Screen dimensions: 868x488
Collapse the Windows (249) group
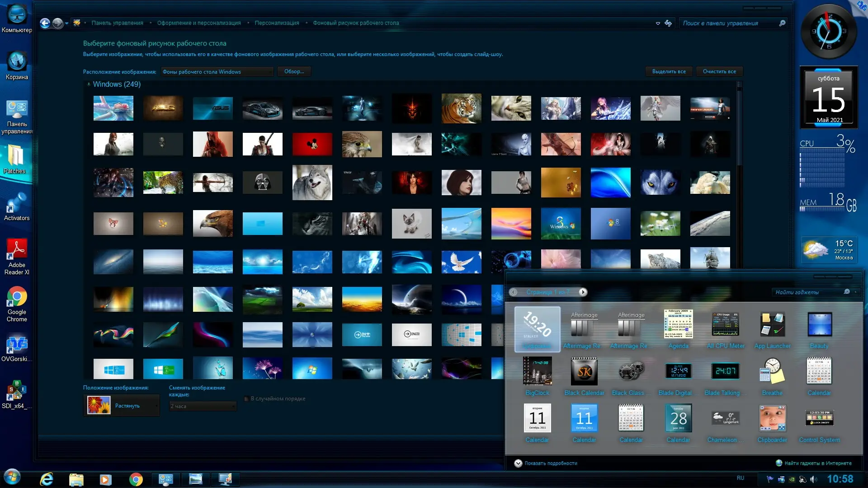pos(89,84)
